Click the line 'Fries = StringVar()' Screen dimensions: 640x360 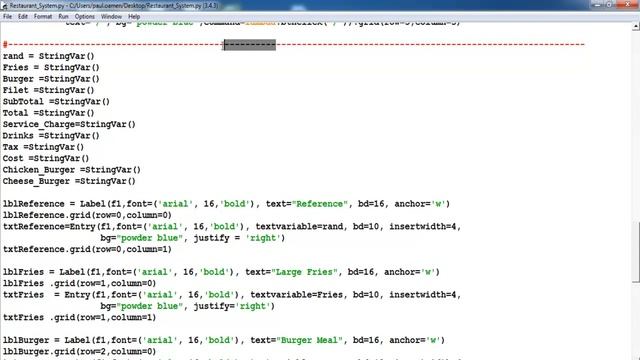pos(51,68)
